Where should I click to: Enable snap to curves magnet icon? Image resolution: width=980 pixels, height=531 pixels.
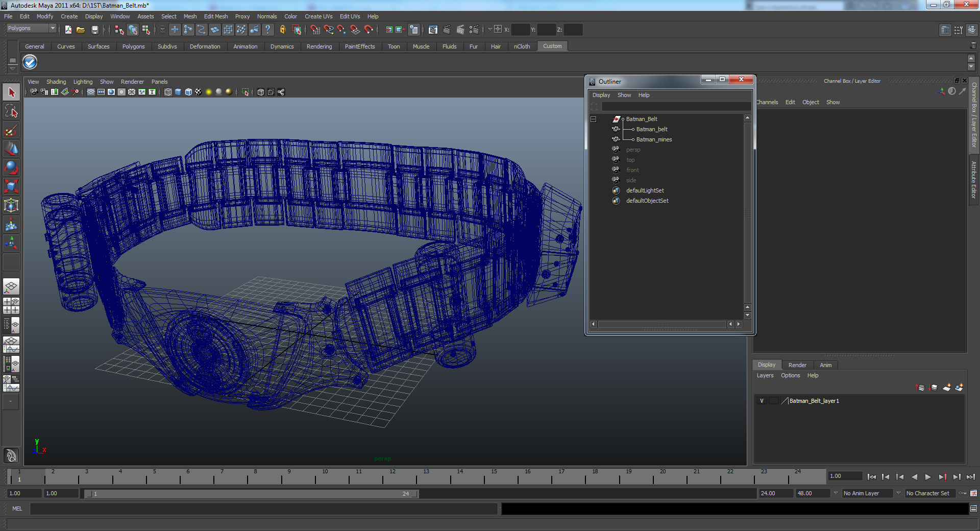point(328,30)
